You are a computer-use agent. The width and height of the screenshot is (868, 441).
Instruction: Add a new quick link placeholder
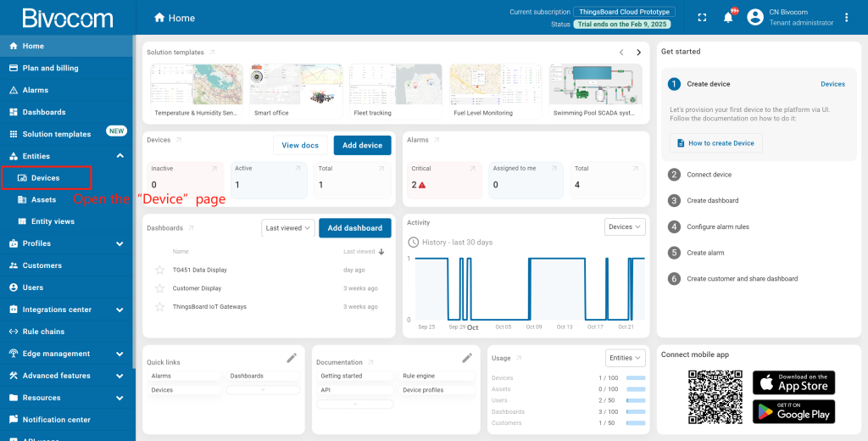(263, 390)
